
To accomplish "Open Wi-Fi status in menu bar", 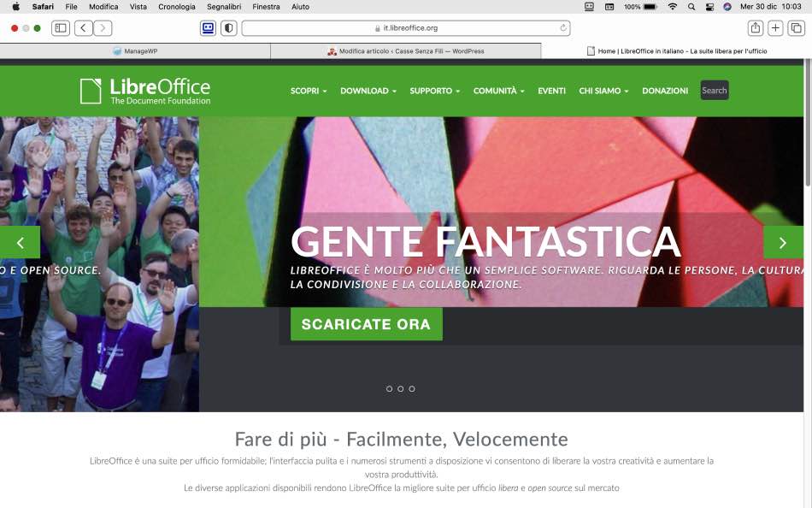I will coord(672,7).
